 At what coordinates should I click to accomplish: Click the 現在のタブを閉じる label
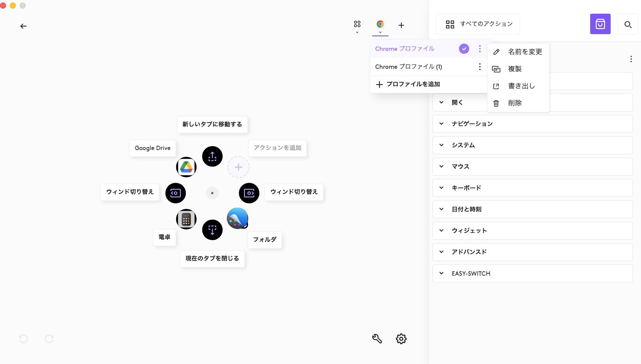point(212,258)
